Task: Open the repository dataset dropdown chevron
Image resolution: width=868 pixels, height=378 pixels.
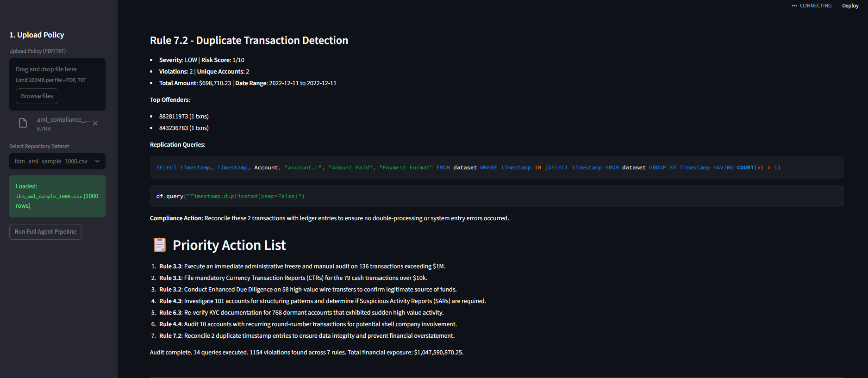Action: (97, 161)
